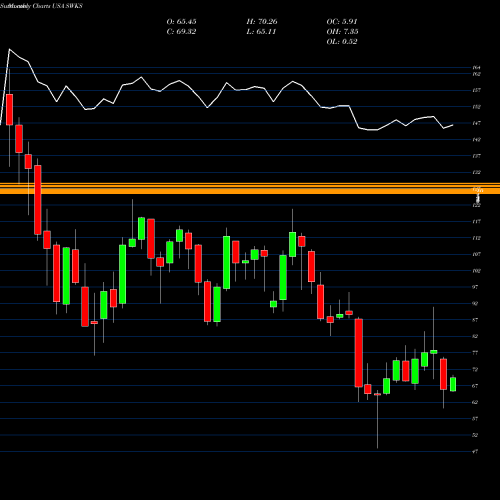Click the OH: 7.35 reading
The width and height of the screenshot is (500, 500).
tap(342, 32)
